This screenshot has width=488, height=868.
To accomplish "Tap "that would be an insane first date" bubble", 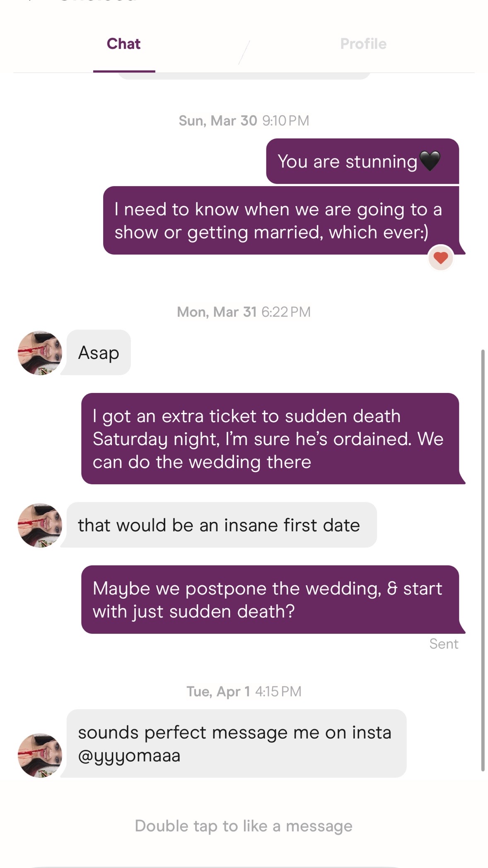I will 222,525.
